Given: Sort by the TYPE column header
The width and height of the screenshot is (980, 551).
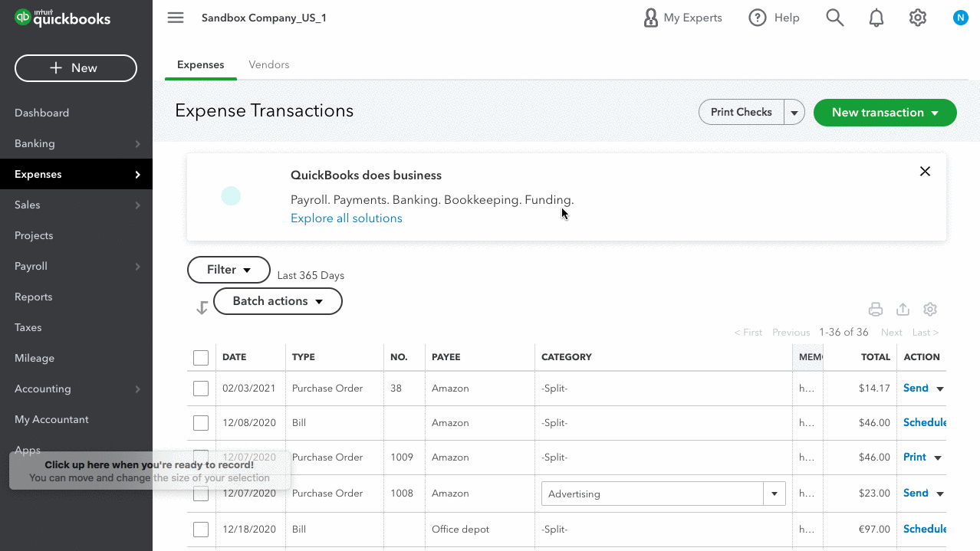Looking at the screenshot, I should pos(304,357).
